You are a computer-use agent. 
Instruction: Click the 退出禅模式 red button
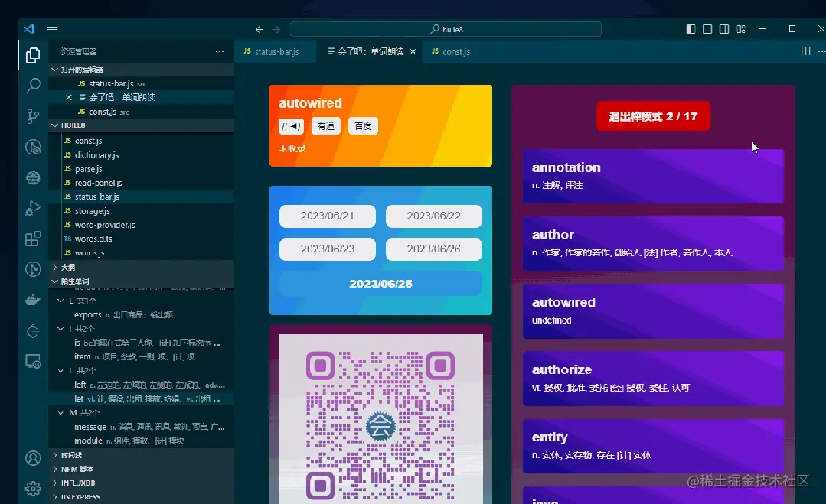coord(652,116)
